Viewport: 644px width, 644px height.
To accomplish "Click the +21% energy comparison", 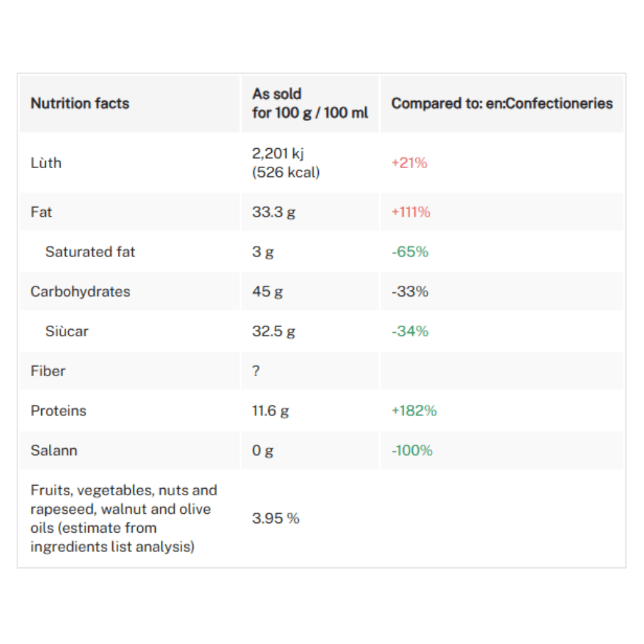I will (409, 163).
